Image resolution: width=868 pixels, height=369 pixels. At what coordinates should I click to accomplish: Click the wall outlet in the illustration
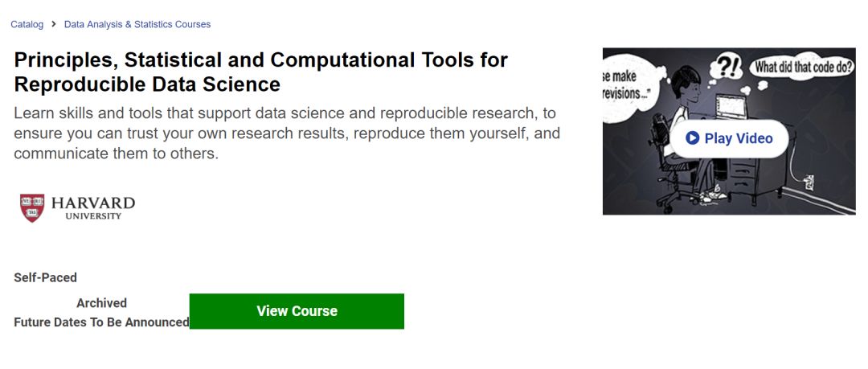(809, 182)
